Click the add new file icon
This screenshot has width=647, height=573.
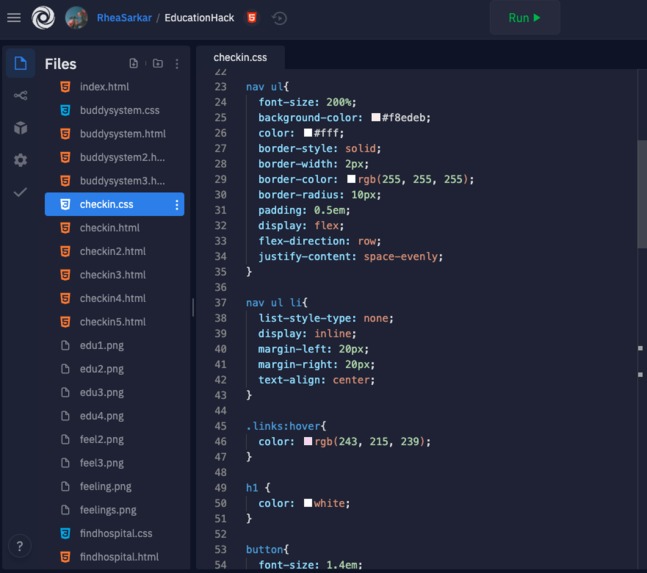pos(133,64)
